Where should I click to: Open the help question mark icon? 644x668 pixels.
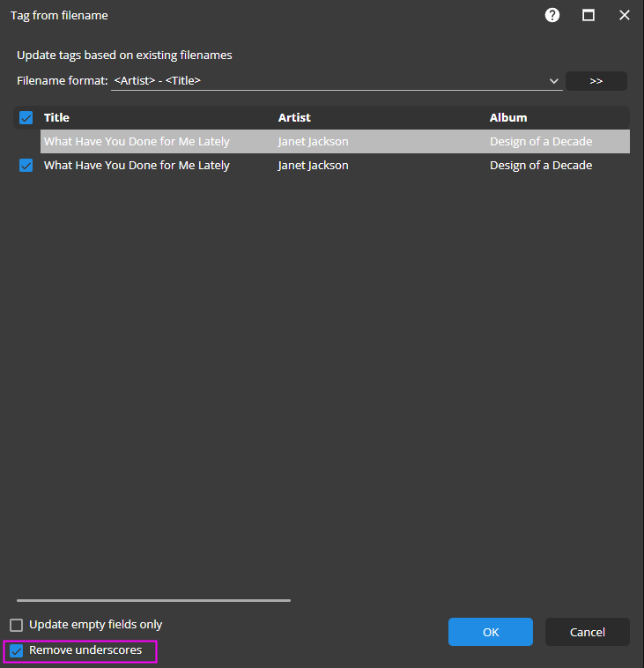pos(552,15)
